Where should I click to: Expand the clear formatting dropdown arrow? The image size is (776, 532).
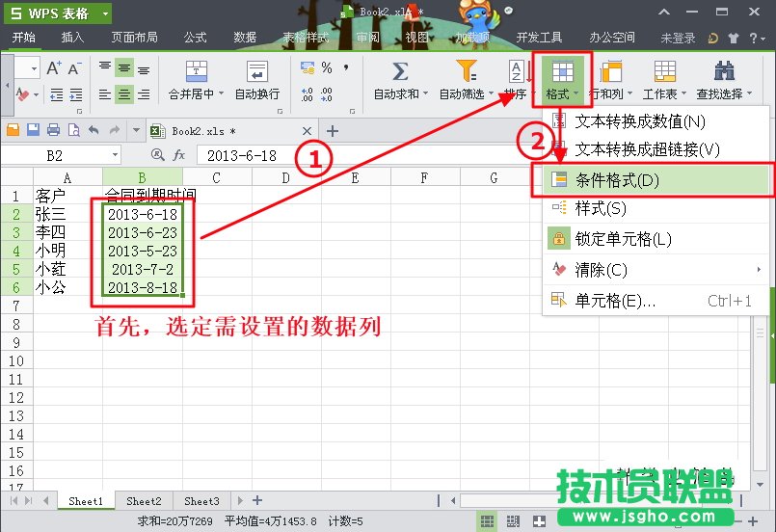click(36, 94)
